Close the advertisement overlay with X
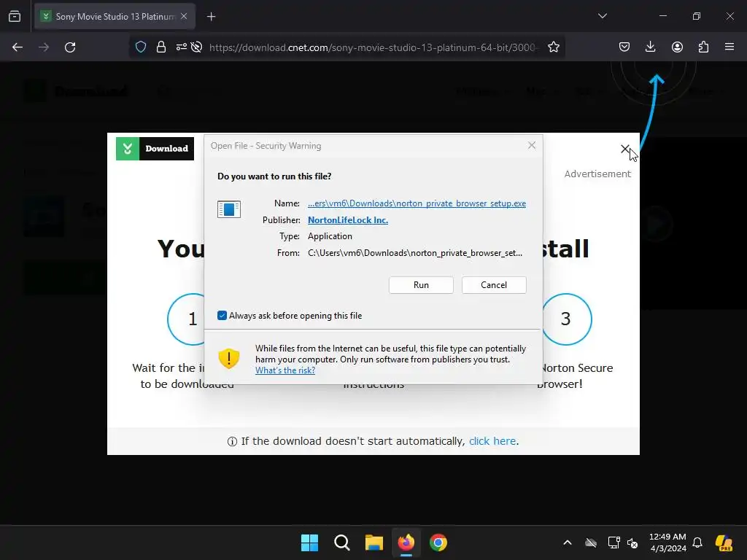Image resolution: width=747 pixels, height=560 pixels. (625, 149)
